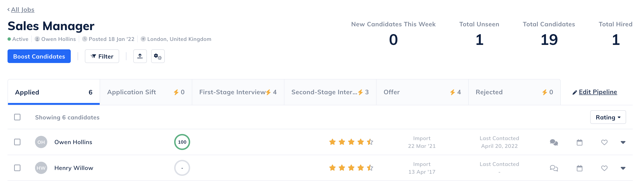Expand Owen Hollins row actions arrow
Screen dimensions: 644x181
click(x=623, y=142)
